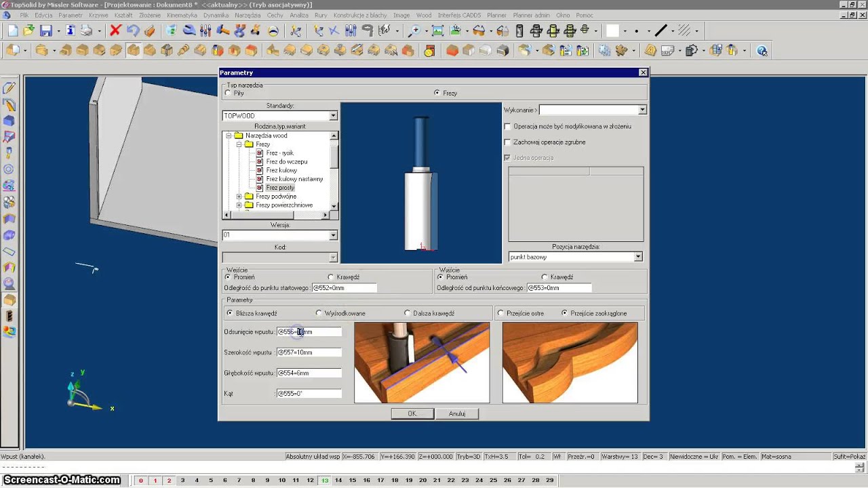Save the document with floppy icon

coord(46,30)
